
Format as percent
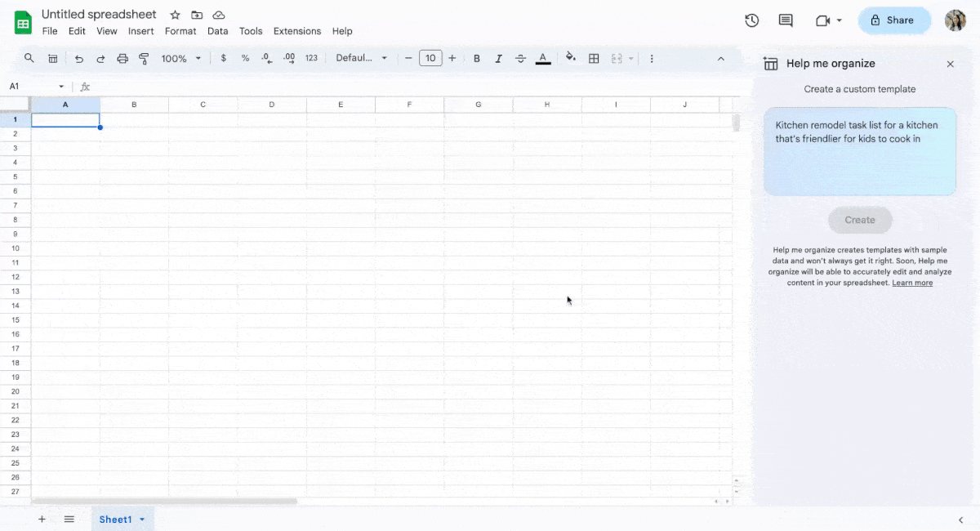coord(245,59)
